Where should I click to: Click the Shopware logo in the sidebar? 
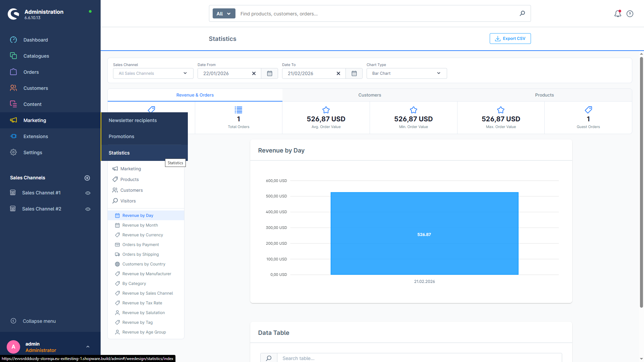click(x=13, y=14)
